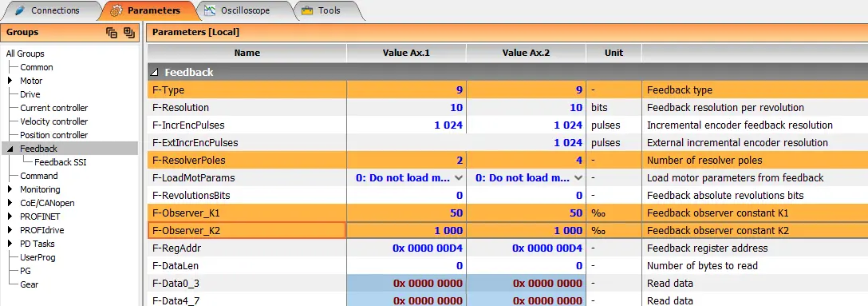Select the Command group
Screen dimensions: 868x306
[x=39, y=176]
